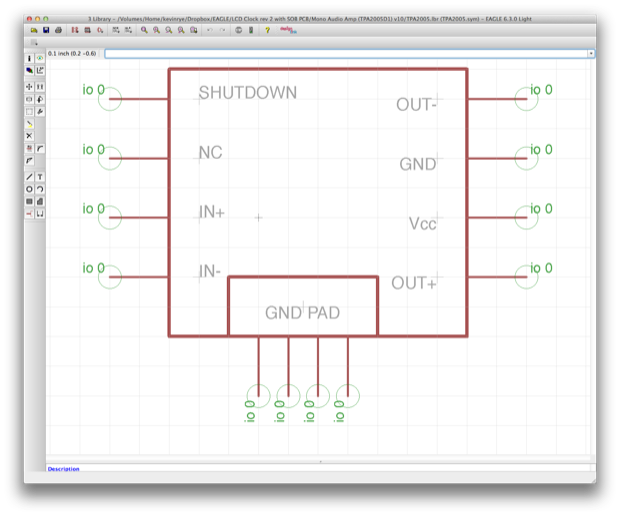
Task: Open the command history dropdown arrow
Action: pyautogui.click(x=591, y=53)
